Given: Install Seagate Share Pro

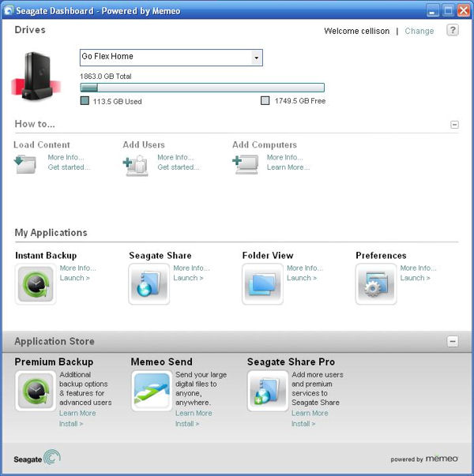Looking at the screenshot, I should [x=303, y=423].
